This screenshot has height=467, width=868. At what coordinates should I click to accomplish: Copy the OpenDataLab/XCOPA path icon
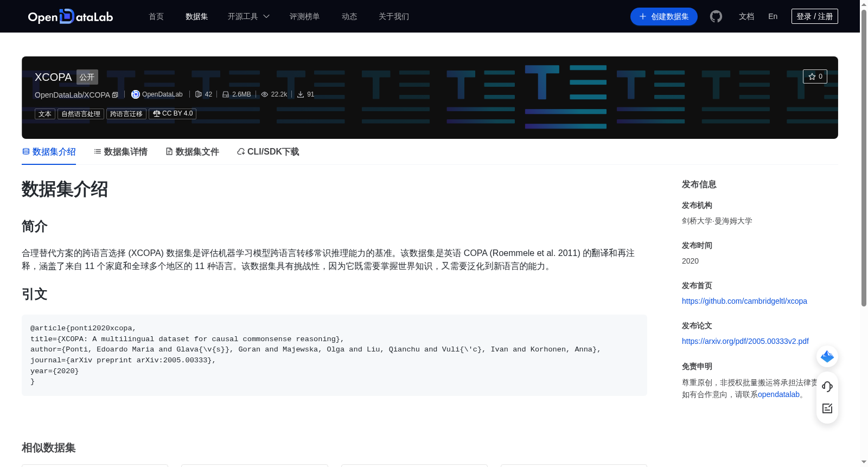tap(115, 95)
